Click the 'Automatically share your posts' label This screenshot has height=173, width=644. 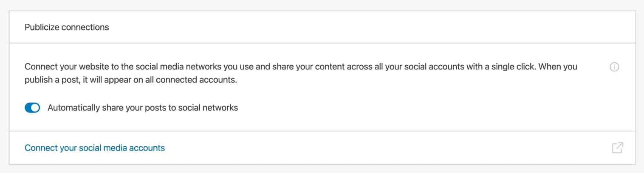pos(143,108)
